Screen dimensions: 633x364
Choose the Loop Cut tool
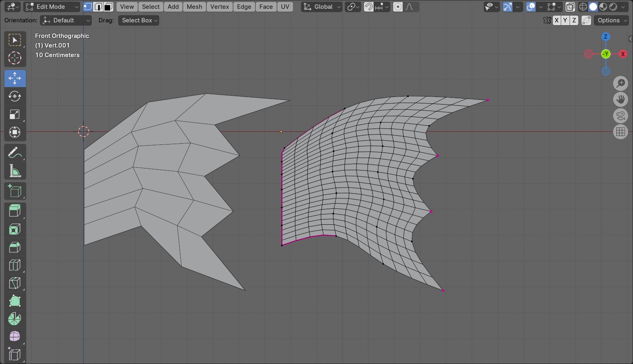pos(15,265)
